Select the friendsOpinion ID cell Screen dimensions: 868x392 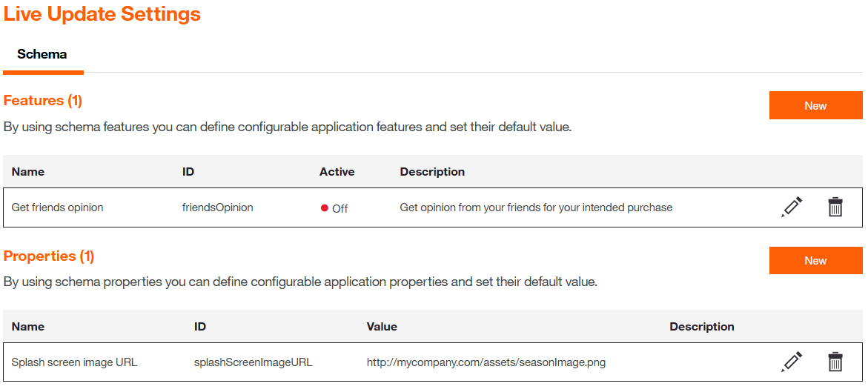[x=217, y=207]
